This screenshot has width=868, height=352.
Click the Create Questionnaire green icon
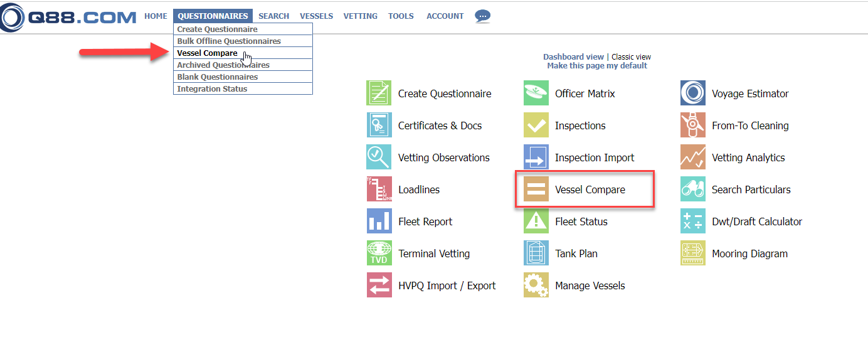(x=379, y=93)
